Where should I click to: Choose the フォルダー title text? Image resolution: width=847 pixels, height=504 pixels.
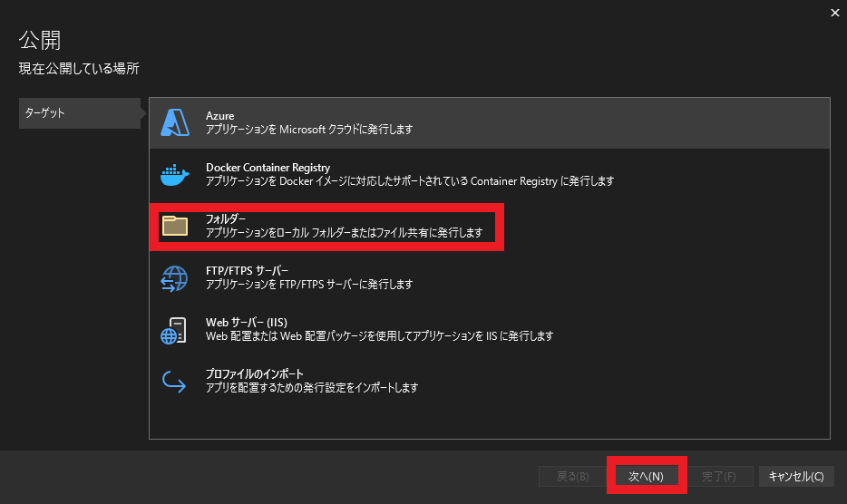coord(226,218)
